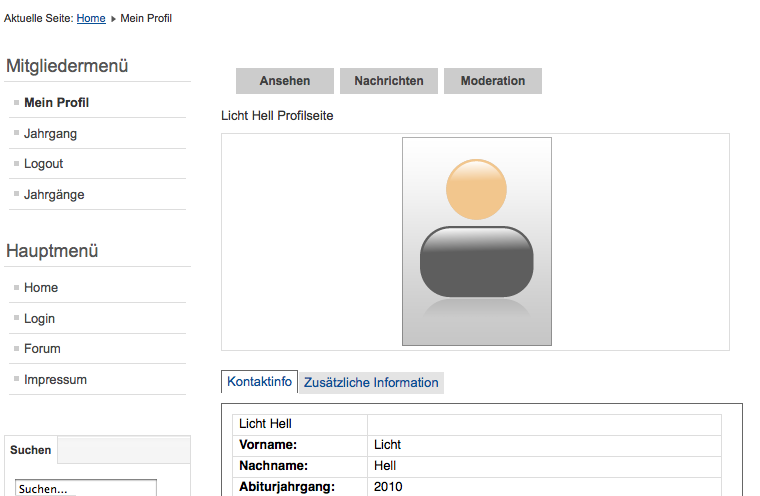Click the Licht Hell table header cell
The image size is (760, 496).
[x=300, y=424]
